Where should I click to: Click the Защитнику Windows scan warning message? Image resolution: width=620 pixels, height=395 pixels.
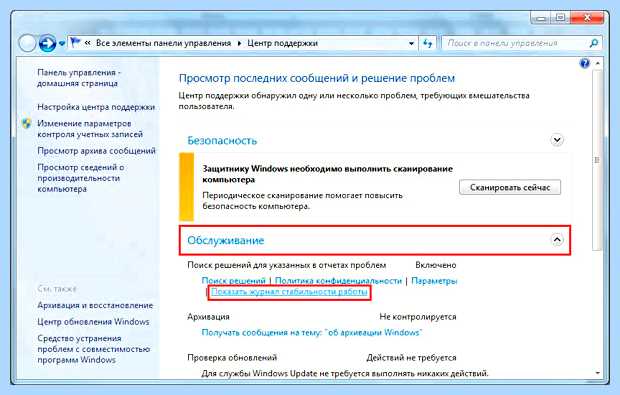(x=327, y=174)
